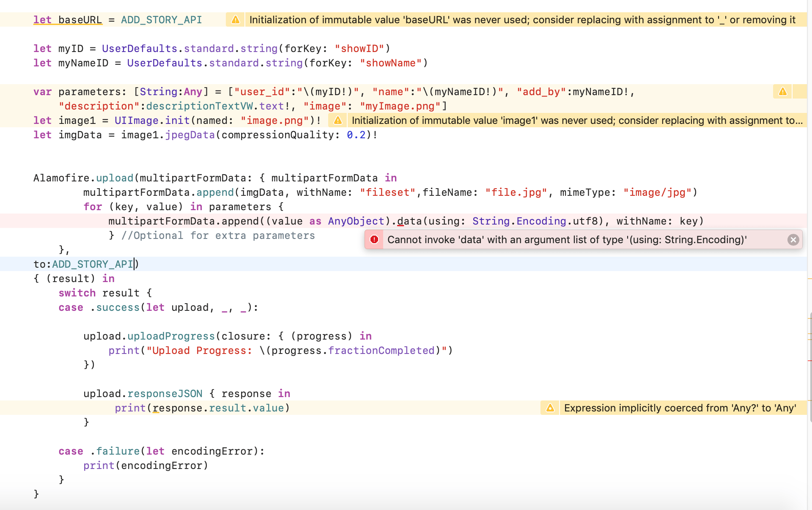This screenshot has width=812, height=510.
Task: Click 'responseJSON' method call
Action: click(x=165, y=394)
